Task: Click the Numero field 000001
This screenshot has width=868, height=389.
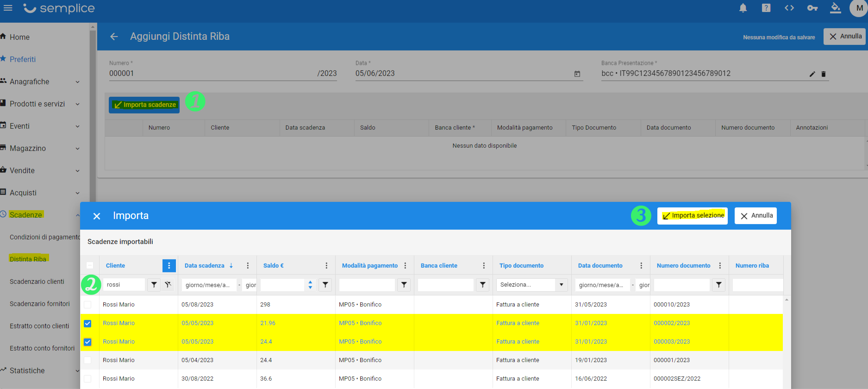Action: pyautogui.click(x=212, y=73)
